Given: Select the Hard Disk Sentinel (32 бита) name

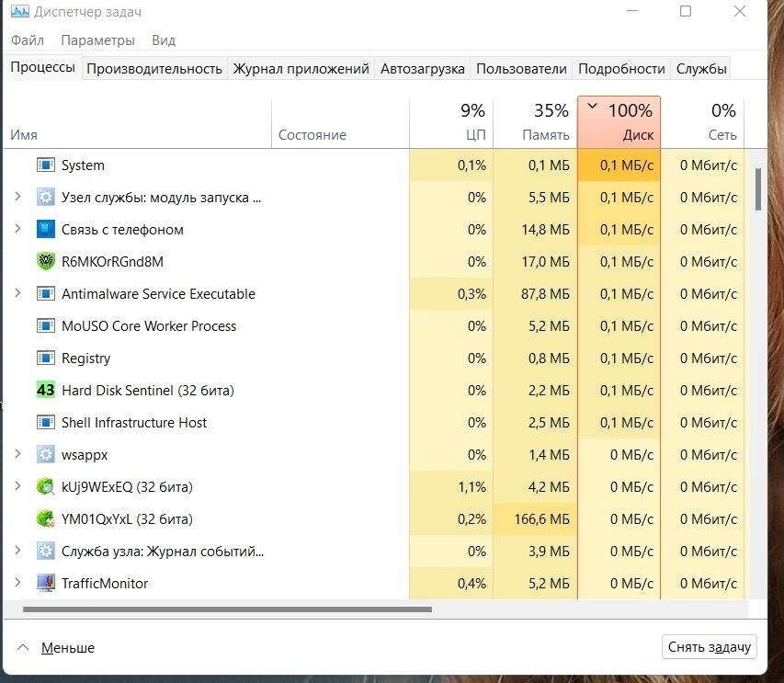Looking at the screenshot, I should click(147, 391).
